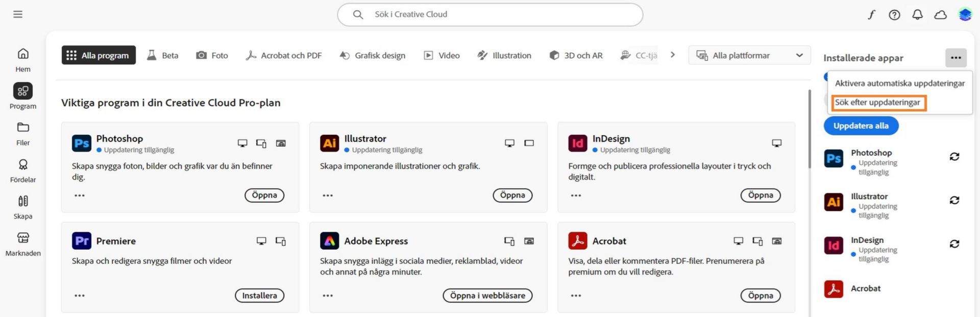Click Photoshop name in installed apps list
The image size is (980, 317).
(871, 153)
